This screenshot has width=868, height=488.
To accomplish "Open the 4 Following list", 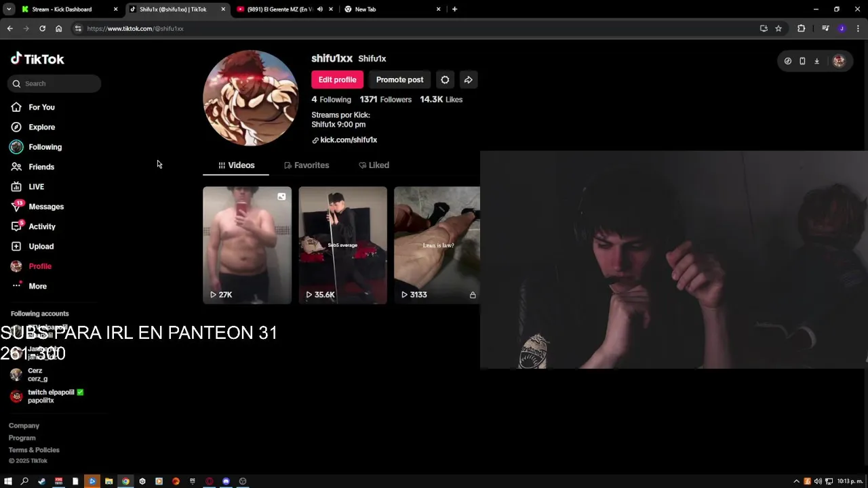I will tap(331, 100).
